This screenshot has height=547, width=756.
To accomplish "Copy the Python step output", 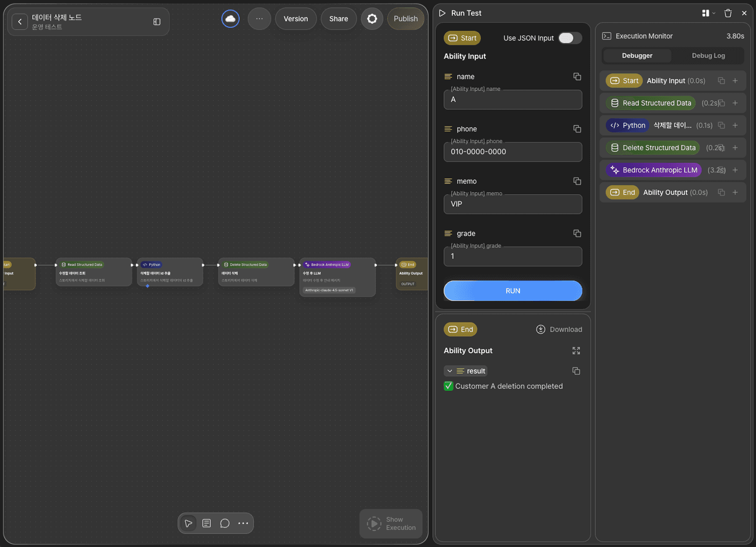I will pyautogui.click(x=722, y=125).
